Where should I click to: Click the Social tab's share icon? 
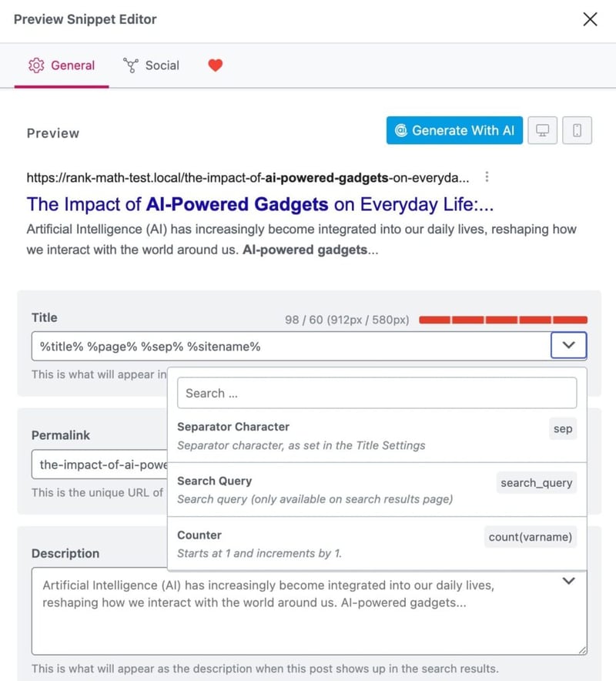(131, 65)
